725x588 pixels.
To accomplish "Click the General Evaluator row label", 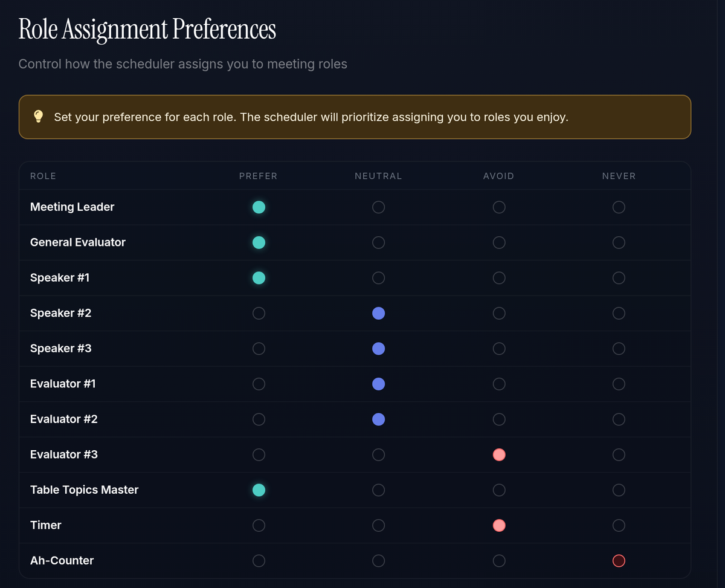I will click(78, 242).
